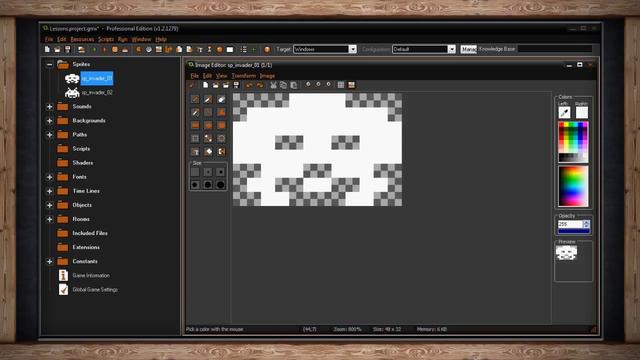Copy selection in Image Editor toolbar
Viewport: 640px width, 360px height.
click(283, 85)
